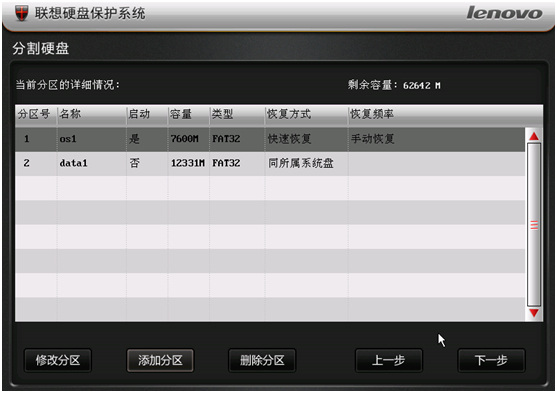The height and width of the screenshot is (393, 557).
Task: Select the data1 partition name cell
Action: coord(92,163)
